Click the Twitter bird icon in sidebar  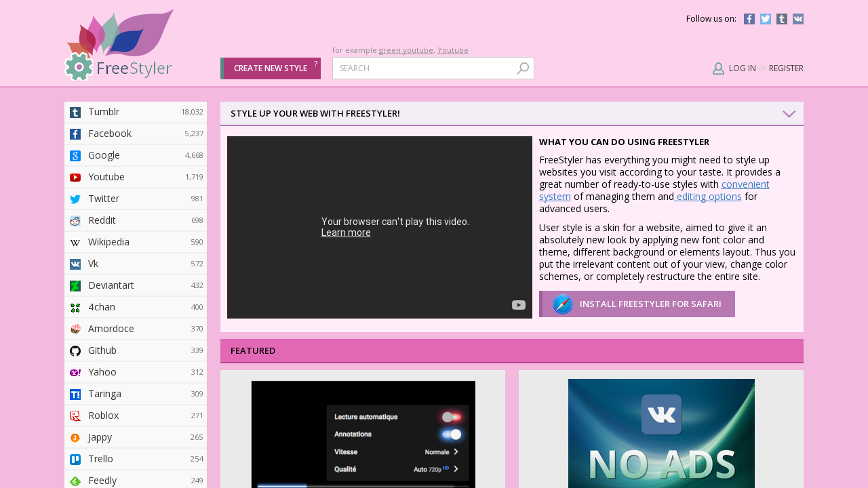(x=75, y=199)
